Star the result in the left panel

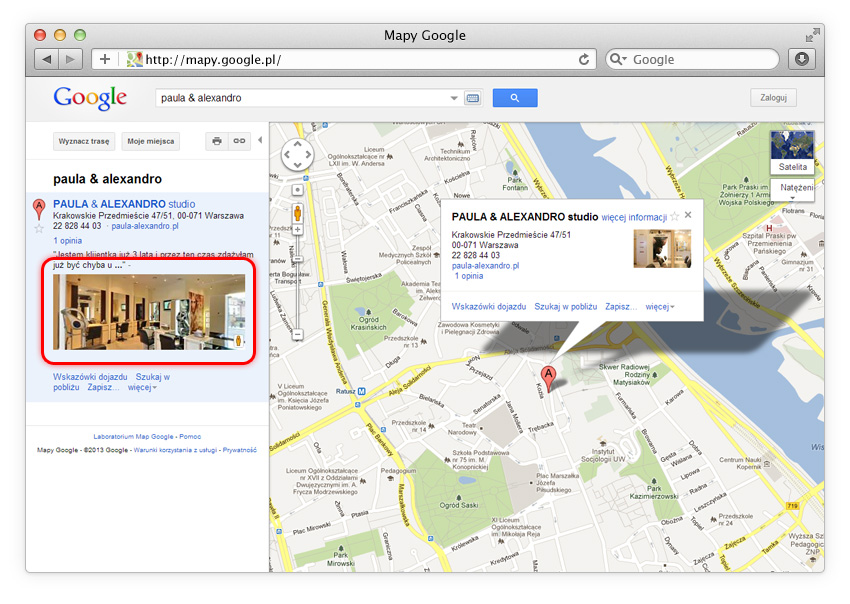coord(39,228)
